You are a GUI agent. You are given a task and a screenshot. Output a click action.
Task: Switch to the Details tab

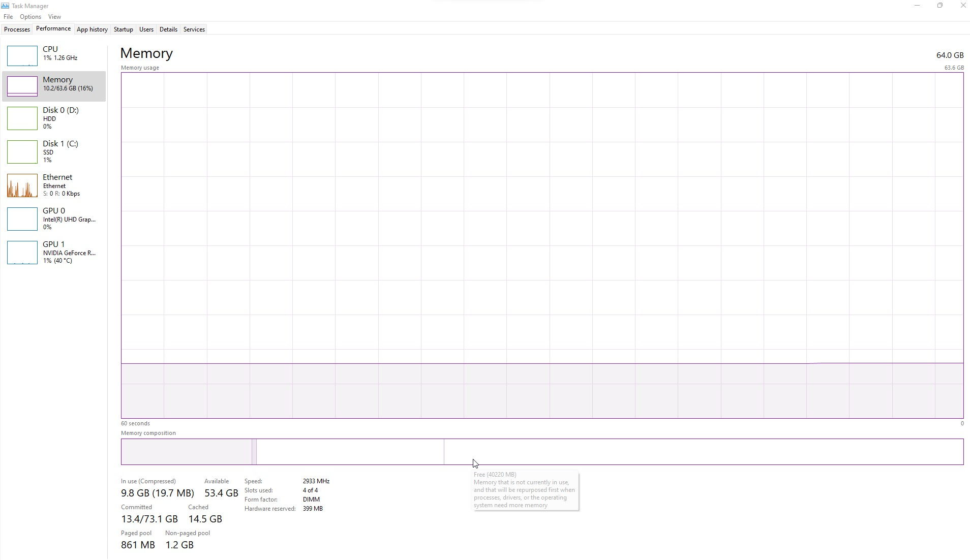click(x=168, y=29)
